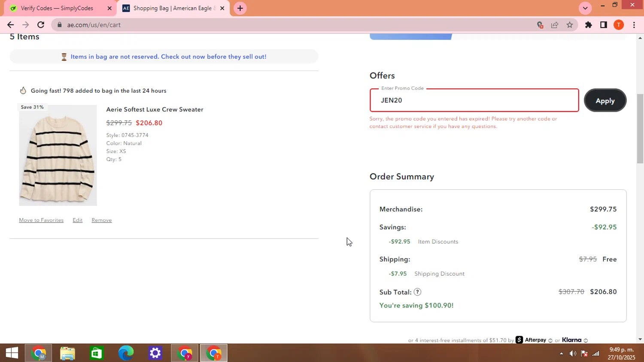This screenshot has height=362, width=644.
Task: Reload the American Eagle cart page
Action: (x=41, y=25)
